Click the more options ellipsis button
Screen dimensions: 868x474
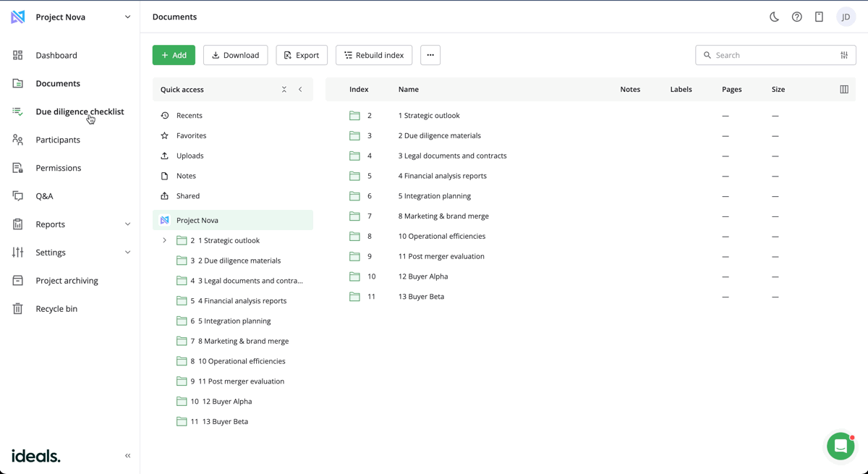click(x=430, y=55)
